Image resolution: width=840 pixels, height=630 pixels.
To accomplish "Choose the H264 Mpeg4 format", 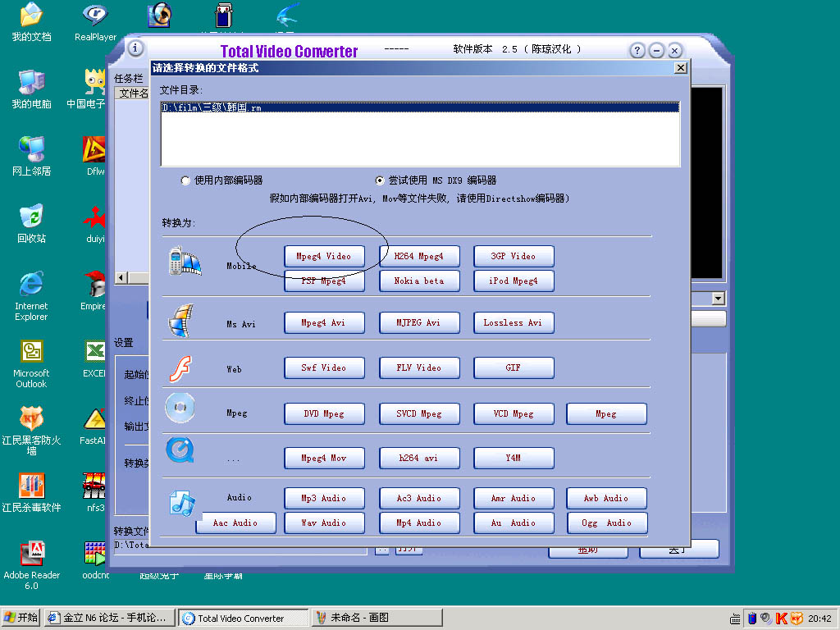I will coord(419,257).
